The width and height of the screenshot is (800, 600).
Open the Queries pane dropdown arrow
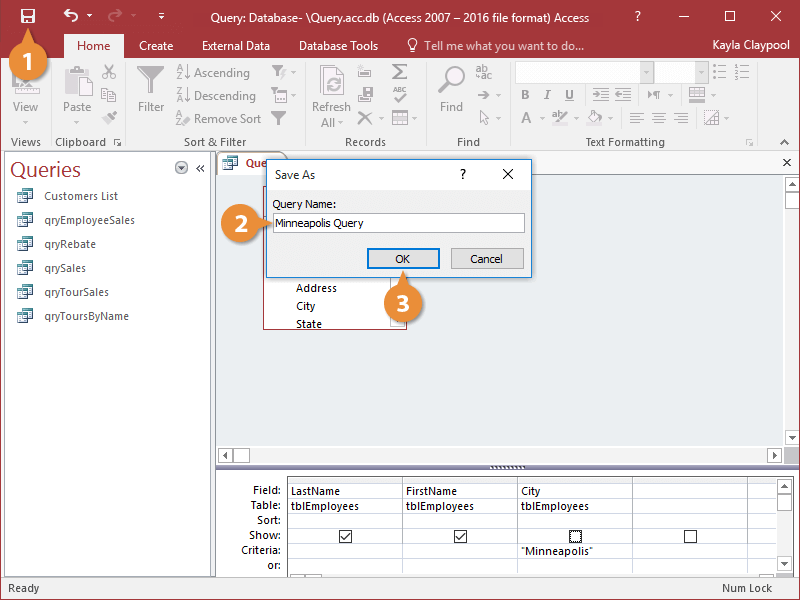pos(181,168)
